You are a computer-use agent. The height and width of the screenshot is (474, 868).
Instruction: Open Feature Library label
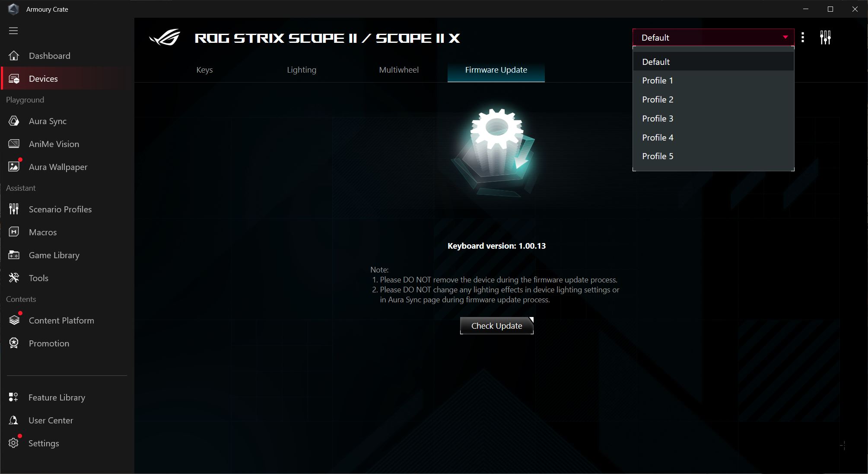coord(57,397)
